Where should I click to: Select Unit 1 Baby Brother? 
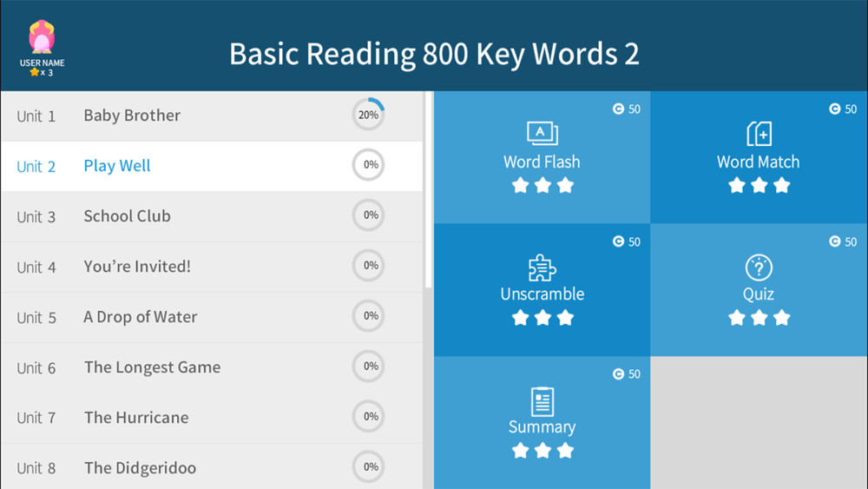pos(212,116)
